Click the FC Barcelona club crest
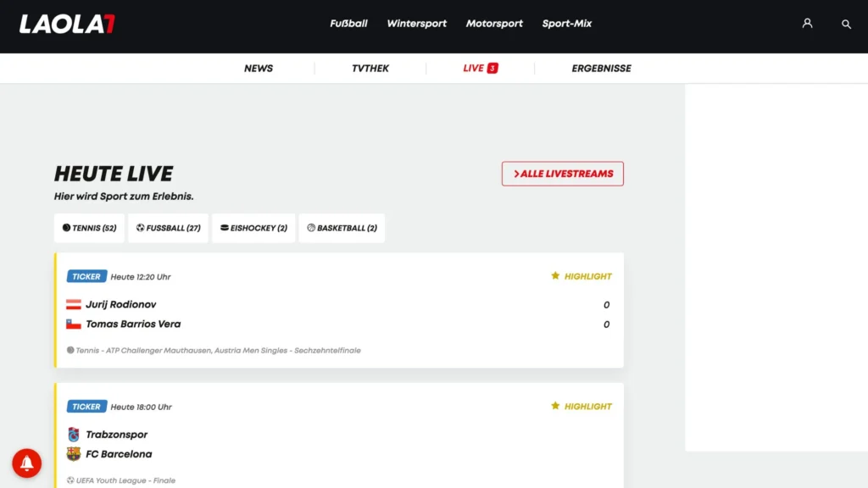The width and height of the screenshot is (868, 488). pos(75,453)
